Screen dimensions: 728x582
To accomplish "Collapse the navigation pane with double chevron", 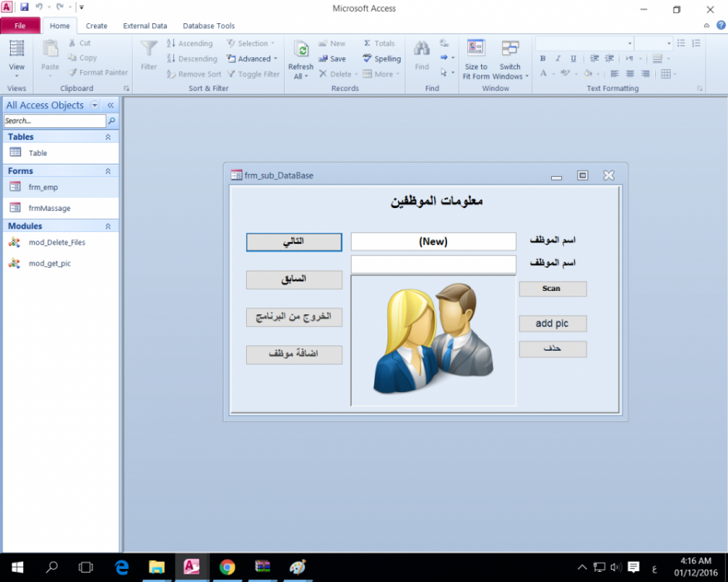I will 110,106.
